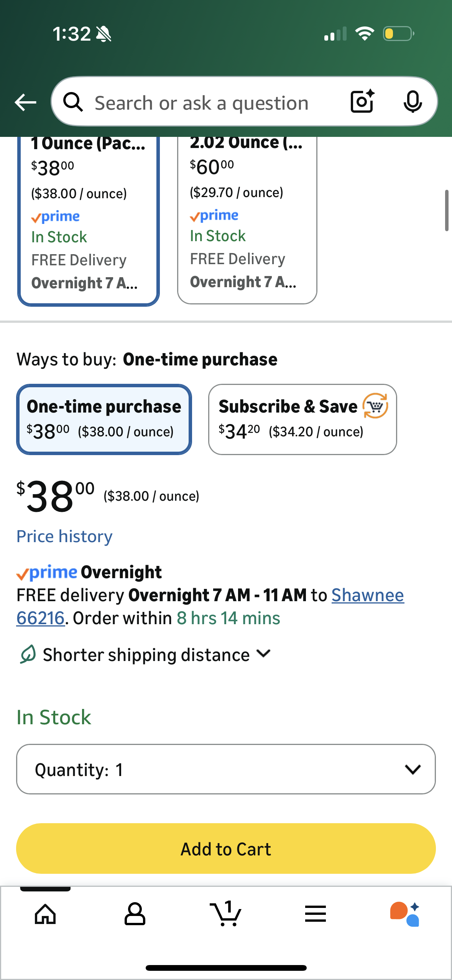The height and width of the screenshot is (980, 452).
Task: Click the page scrollbar indicator
Action: [x=447, y=210]
